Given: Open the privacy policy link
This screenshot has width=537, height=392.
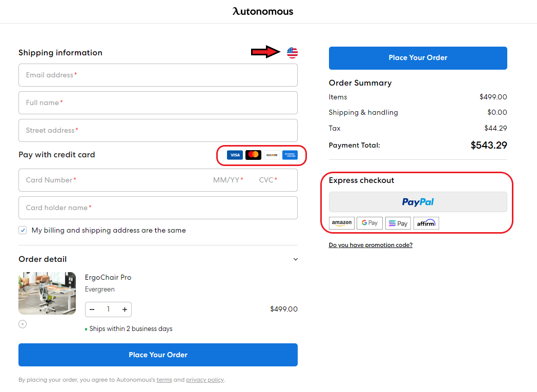Looking at the screenshot, I should click(x=205, y=380).
